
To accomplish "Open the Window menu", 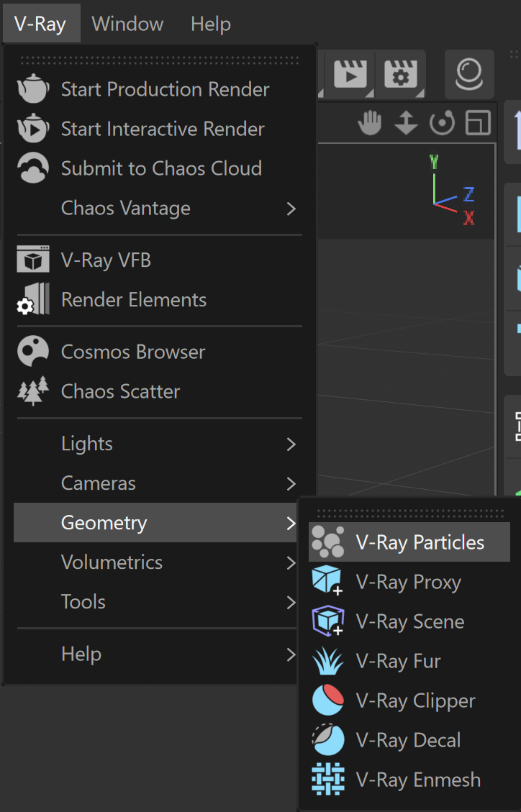I will click(x=127, y=24).
